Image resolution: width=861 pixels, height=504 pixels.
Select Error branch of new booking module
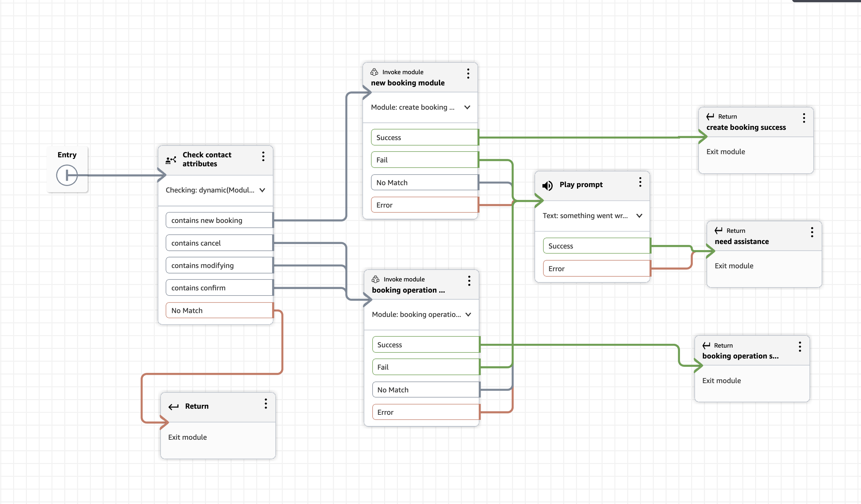(x=425, y=205)
